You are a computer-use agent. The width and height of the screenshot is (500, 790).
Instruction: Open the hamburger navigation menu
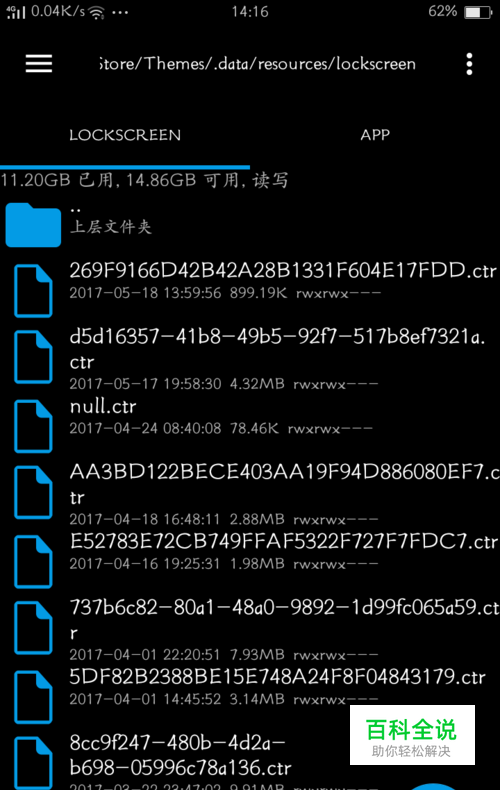pos(39,64)
